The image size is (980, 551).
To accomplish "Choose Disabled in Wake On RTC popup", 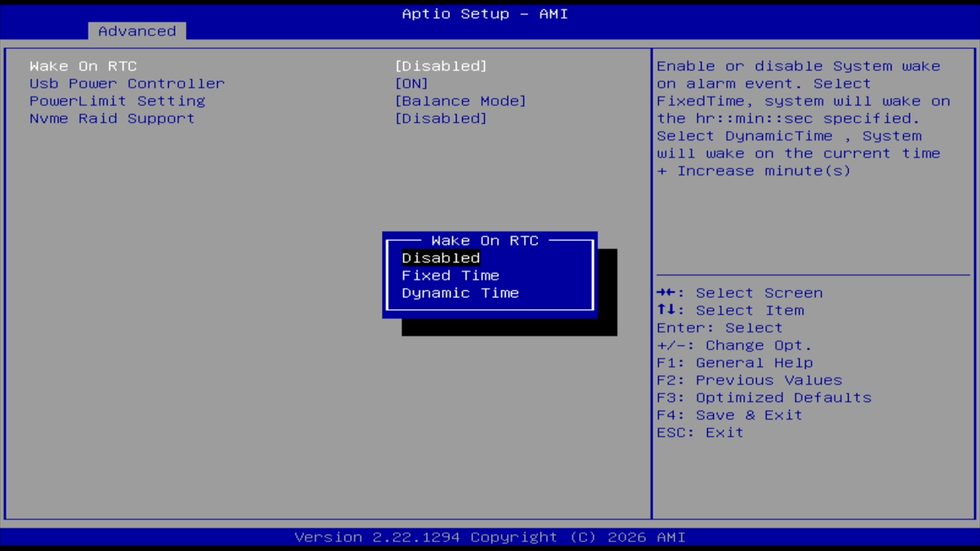I will click(x=441, y=258).
